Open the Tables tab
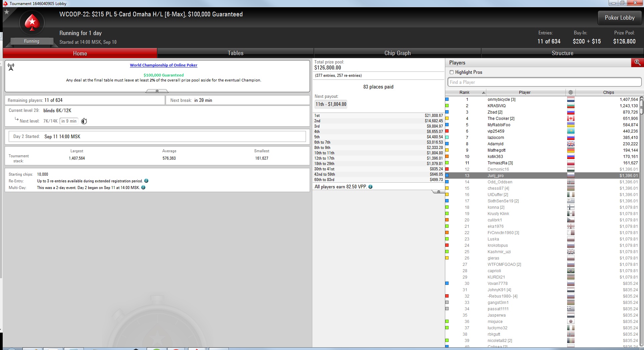 tap(235, 53)
